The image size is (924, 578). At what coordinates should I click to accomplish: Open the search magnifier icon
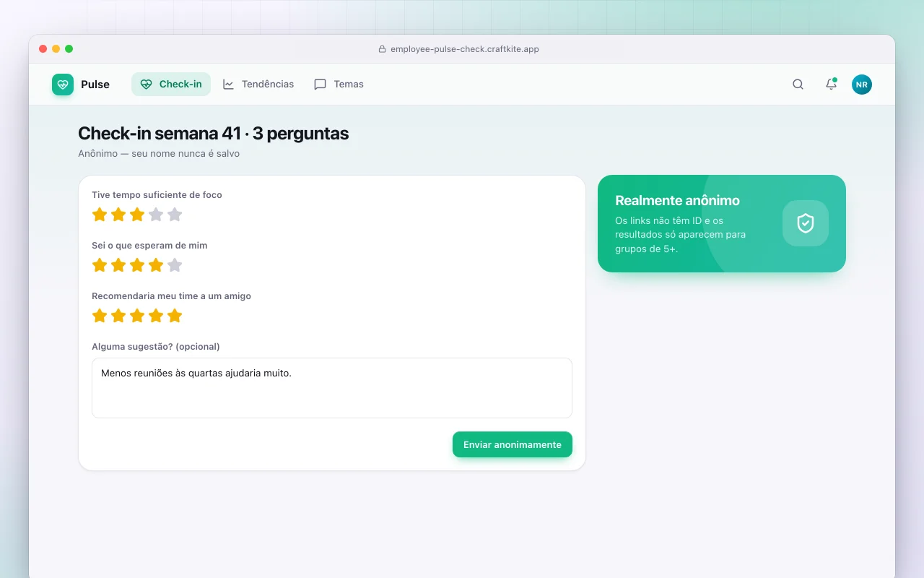click(798, 85)
